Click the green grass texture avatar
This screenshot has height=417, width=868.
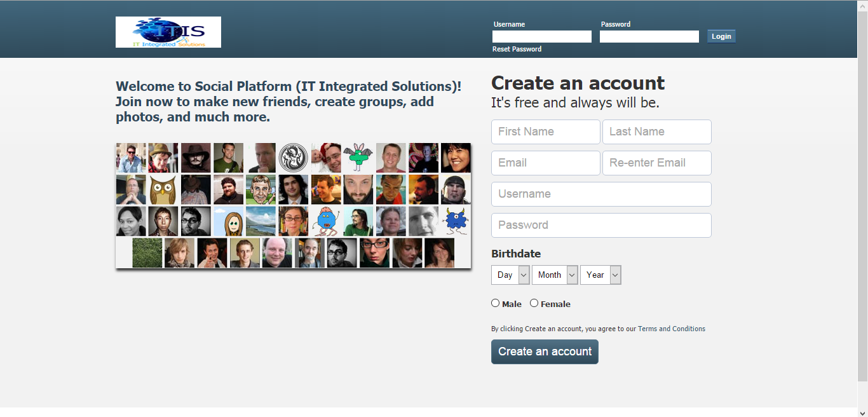pyautogui.click(x=147, y=253)
